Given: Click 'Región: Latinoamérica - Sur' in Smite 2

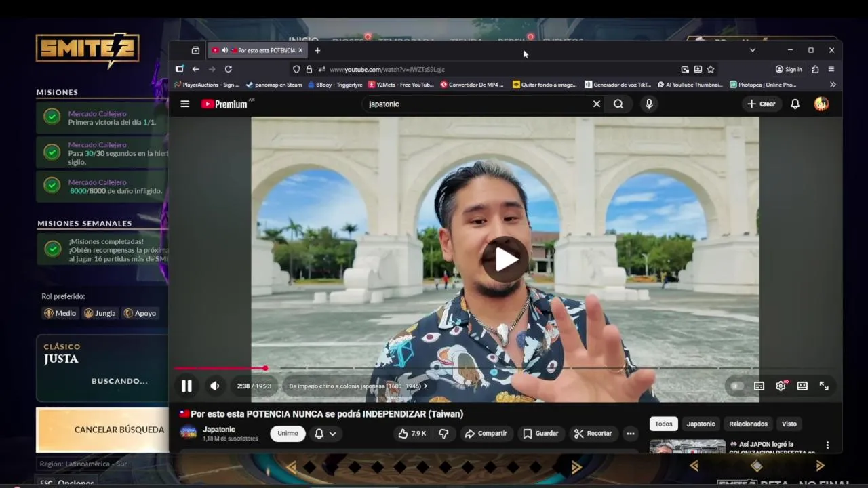Looking at the screenshot, I should pyautogui.click(x=83, y=464).
